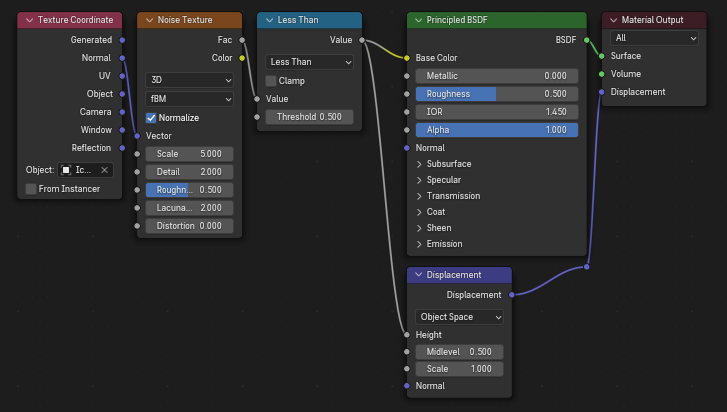Click the Height input socket
The image size is (727, 412).
407,335
